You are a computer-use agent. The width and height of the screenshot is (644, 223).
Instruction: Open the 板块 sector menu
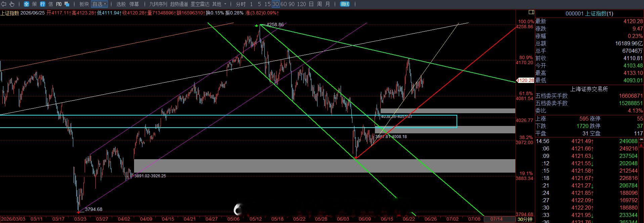(x=84, y=4)
